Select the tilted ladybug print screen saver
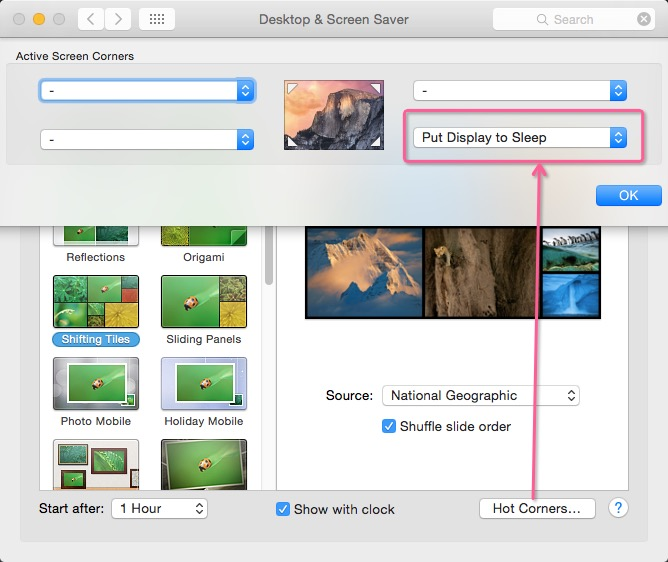Screen dimensions: 668x562 click(x=204, y=464)
